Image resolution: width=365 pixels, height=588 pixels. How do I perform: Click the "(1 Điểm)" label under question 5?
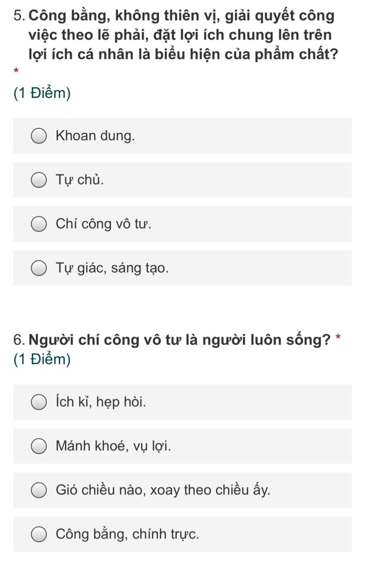(42, 93)
